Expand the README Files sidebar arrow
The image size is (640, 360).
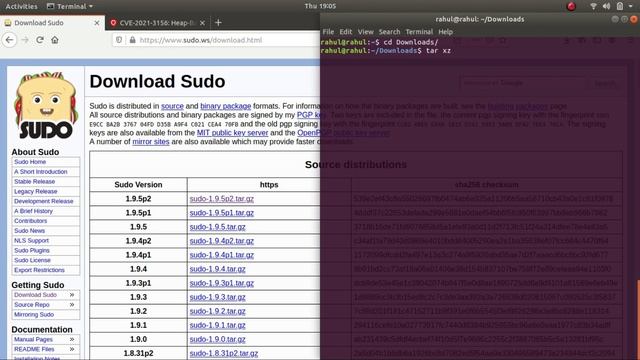(72, 349)
